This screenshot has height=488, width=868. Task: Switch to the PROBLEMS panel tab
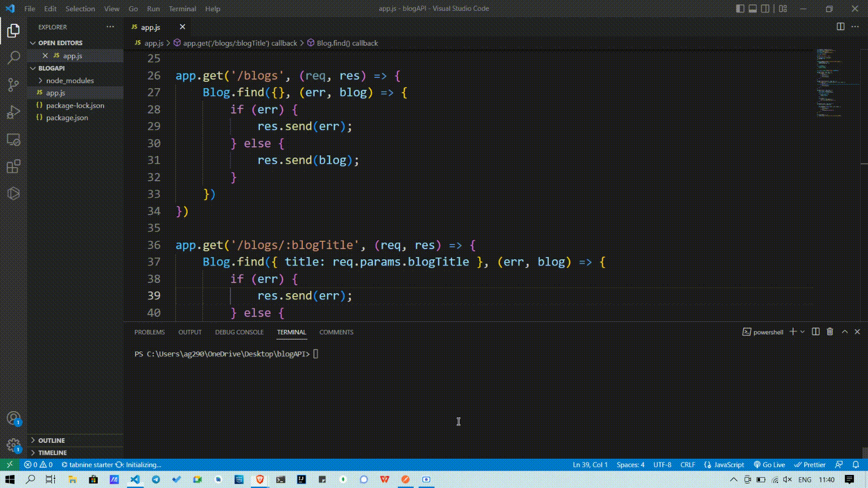(149, 332)
